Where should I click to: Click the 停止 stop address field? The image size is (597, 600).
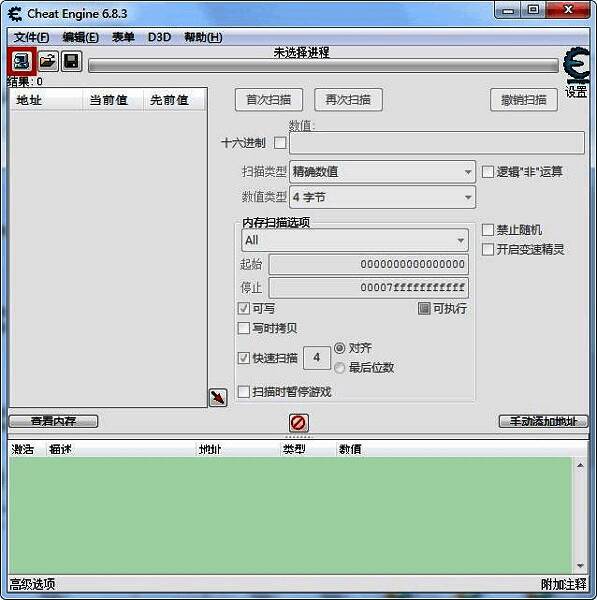[369, 287]
